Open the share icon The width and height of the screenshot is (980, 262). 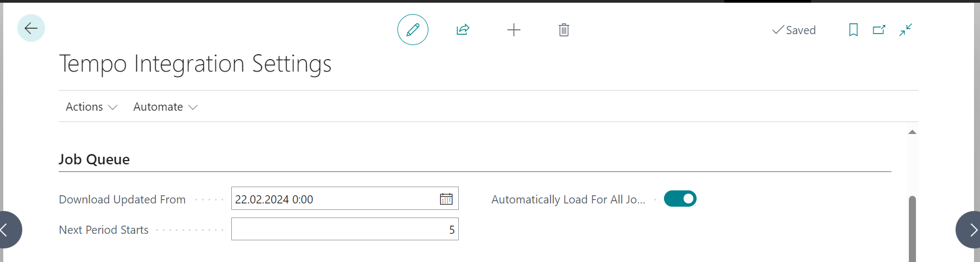[463, 30]
